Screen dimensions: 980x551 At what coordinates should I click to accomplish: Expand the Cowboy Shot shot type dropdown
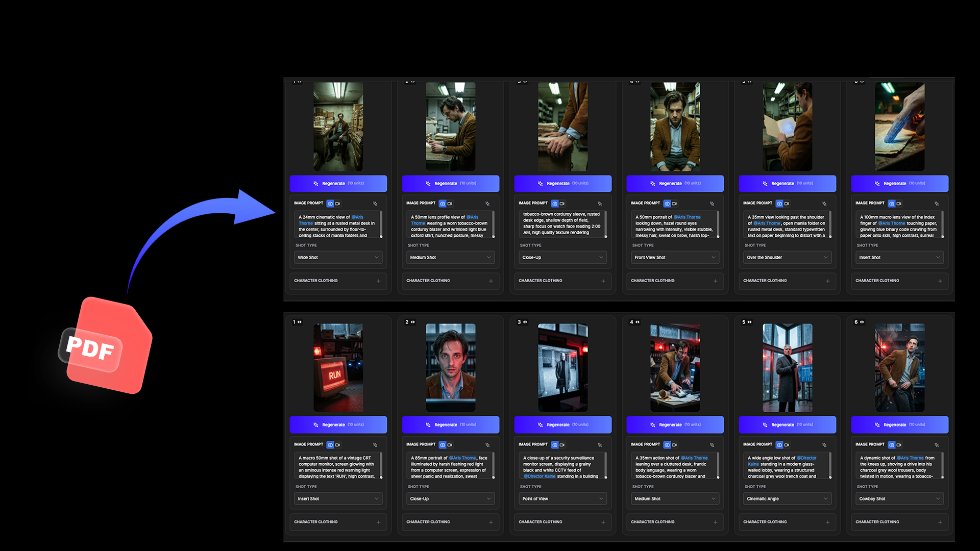click(899, 498)
